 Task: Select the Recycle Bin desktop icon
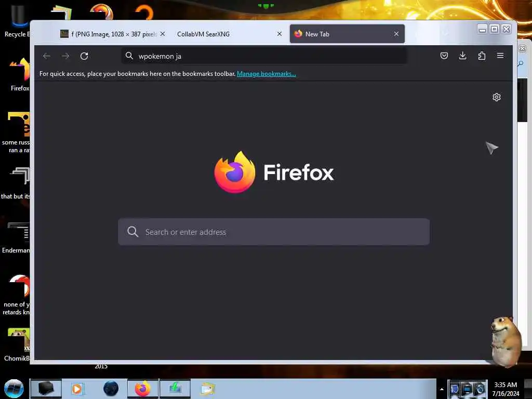(x=16, y=20)
